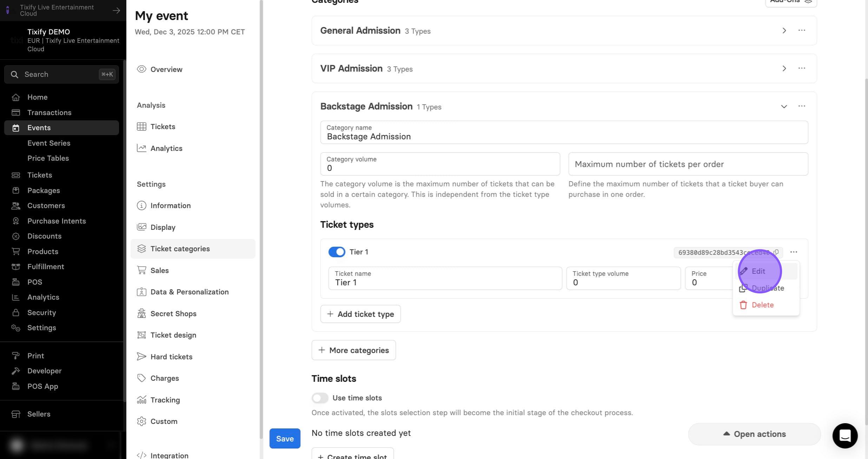The image size is (868, 459).
Task: Open Price Tables submenu item
Action: [x=48, y=158]
